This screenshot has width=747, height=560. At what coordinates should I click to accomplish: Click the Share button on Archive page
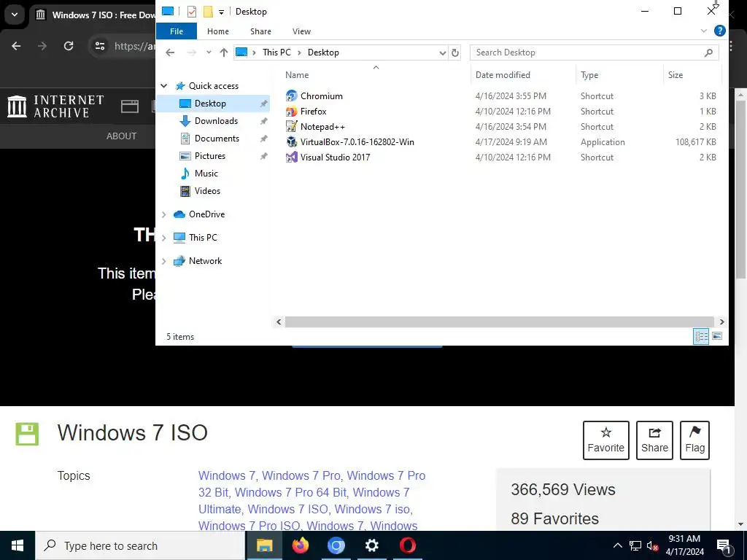click(654, 440)
